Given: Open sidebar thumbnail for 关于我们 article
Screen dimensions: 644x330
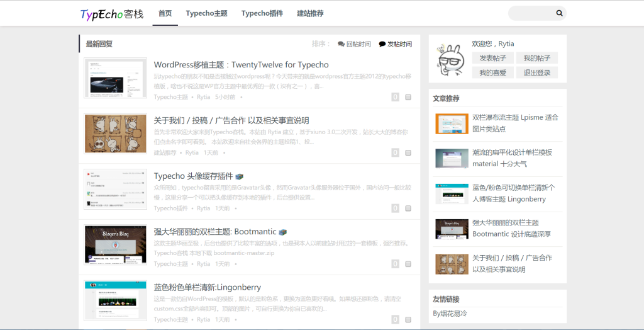Looking at the screenshot, I should pyautogui.click(x=452, y=264).
